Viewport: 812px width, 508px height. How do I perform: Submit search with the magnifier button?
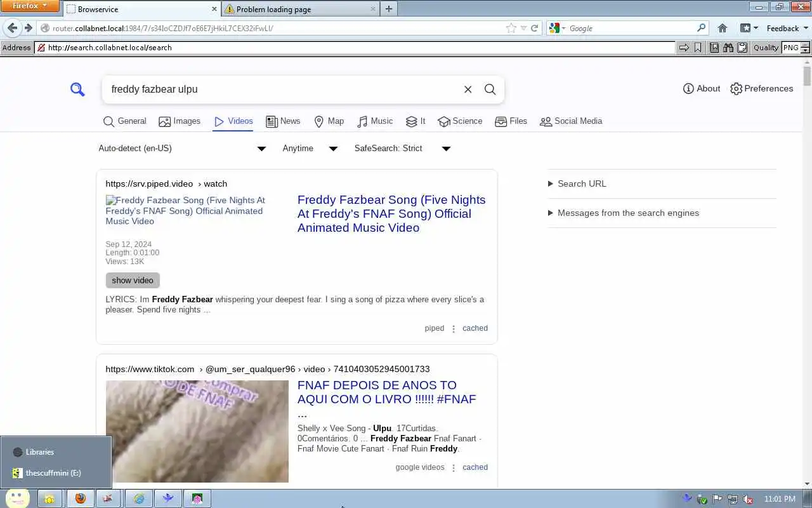click(490, 90)
